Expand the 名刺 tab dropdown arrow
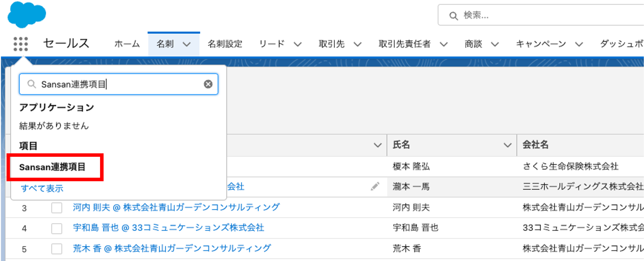The height and width of the screenshot is (261, 644). 187,44
